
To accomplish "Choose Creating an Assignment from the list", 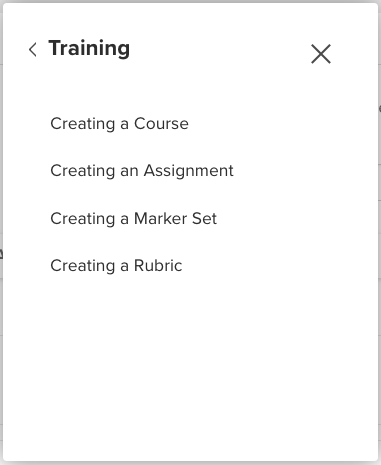I will coord(142,171).
